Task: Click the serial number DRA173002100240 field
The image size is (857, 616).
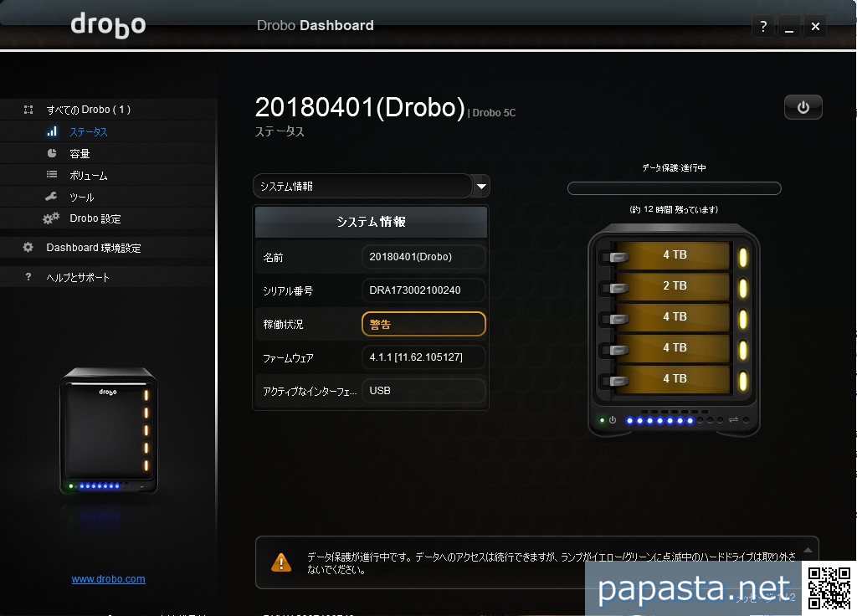Action: pyautogui.click(x=423, y=290)
